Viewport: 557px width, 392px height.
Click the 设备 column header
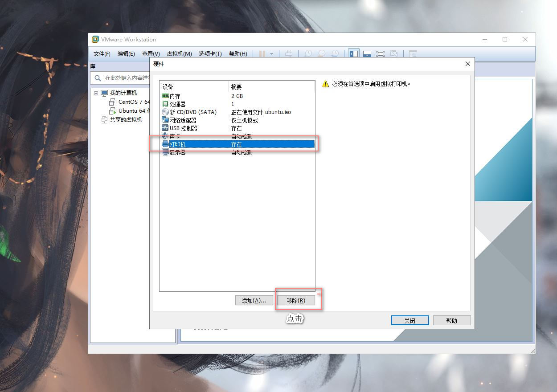coord(194,87)
